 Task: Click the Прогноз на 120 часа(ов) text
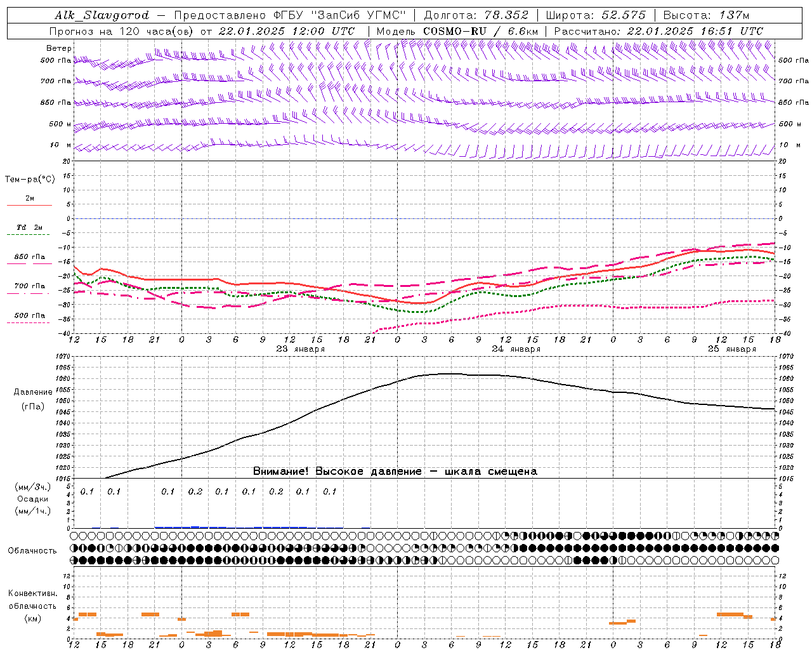122,31
